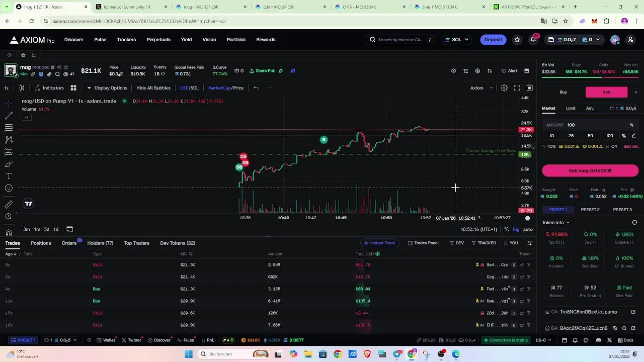Set chart range to 5d

click(46, 229)
